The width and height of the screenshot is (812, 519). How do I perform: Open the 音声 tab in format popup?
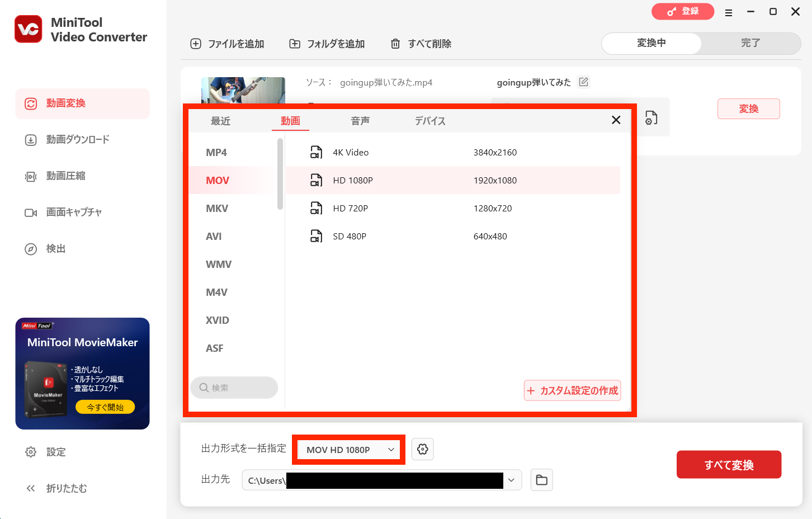coord(360,121)
